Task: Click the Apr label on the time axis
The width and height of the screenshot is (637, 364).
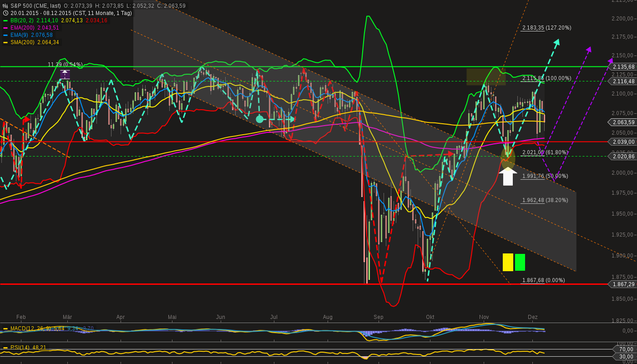Action: click(121, 317)
